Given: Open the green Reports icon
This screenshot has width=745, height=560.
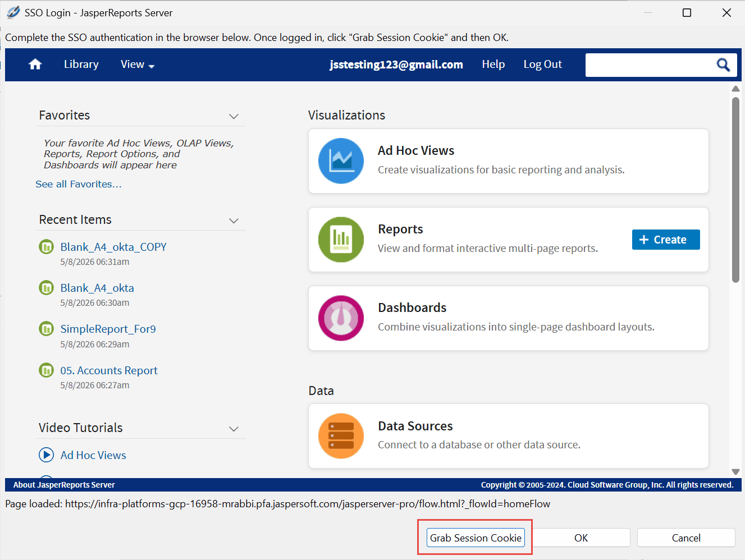Looking at the screenshot, I should pyautogui.click(x=341, y=240).
